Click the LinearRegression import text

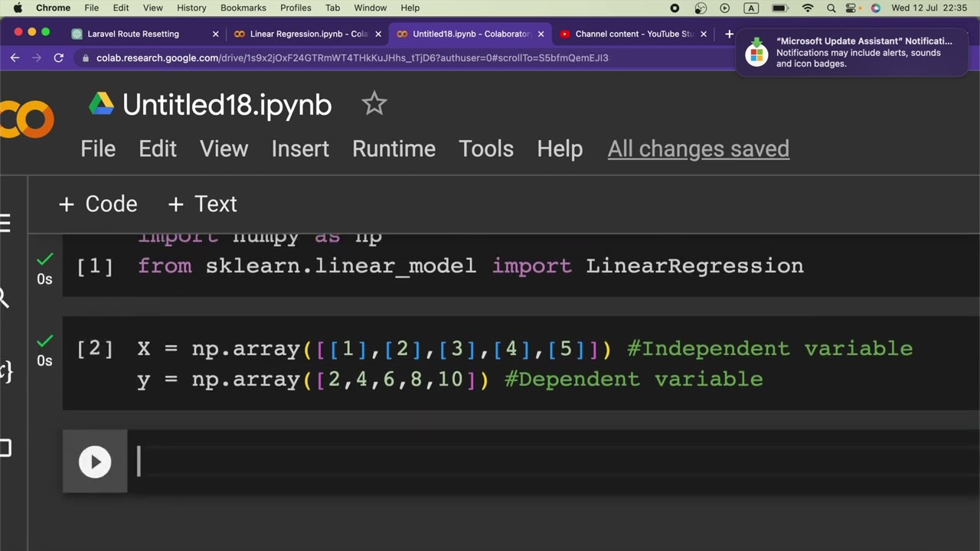coord(694,266)
